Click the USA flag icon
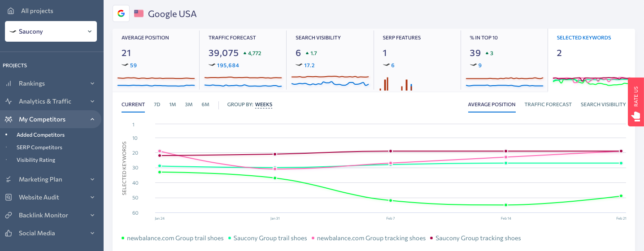The height and width of the screenshot is (251, 644). pyautogui.click(x=139, y=13)
